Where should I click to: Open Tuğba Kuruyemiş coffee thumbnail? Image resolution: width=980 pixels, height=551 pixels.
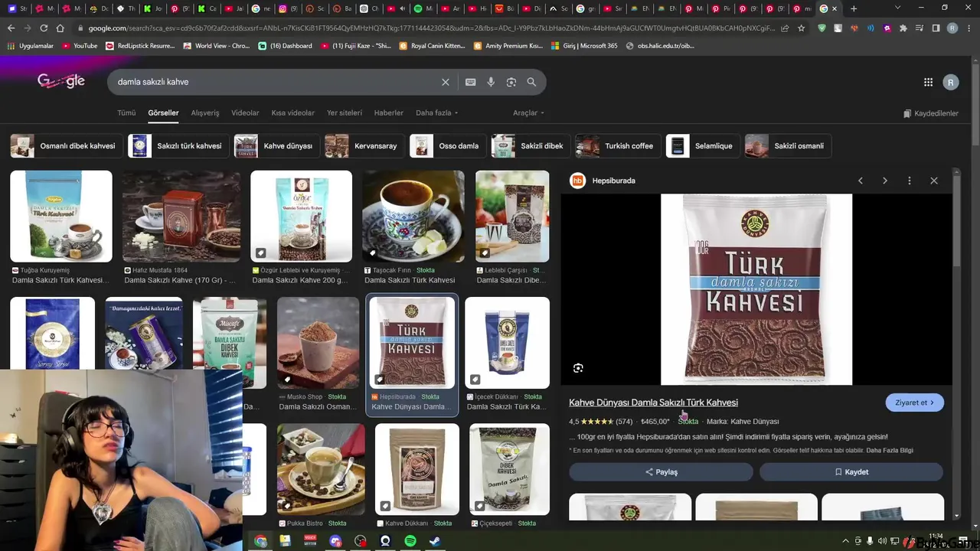point(61,217)
